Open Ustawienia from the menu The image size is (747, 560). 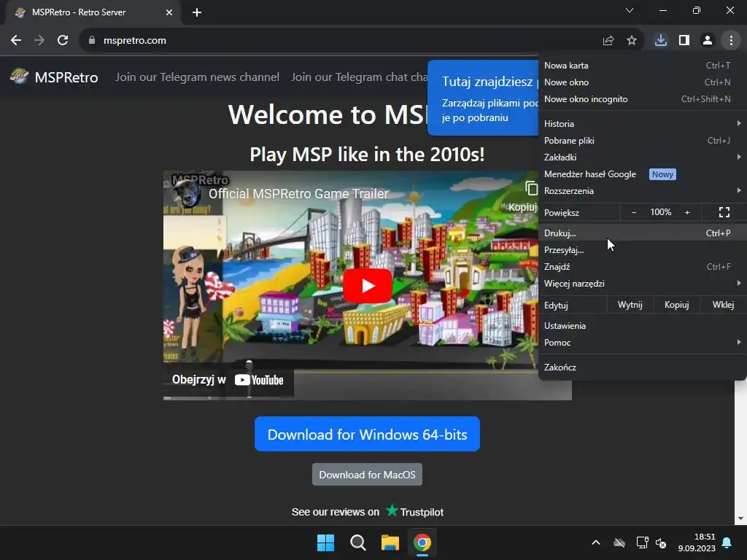642,326
